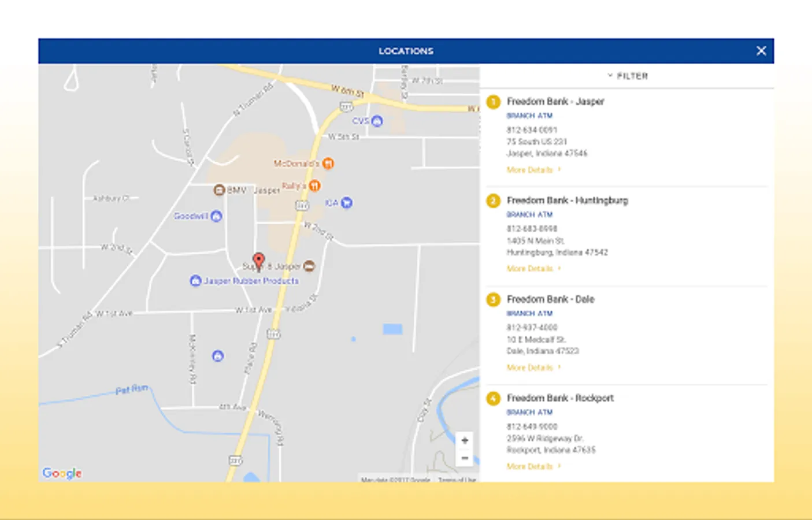Click address 2596 W Ridgeway Dr.
This screenshot has height=520, width=812.
[x=544, y=438]
